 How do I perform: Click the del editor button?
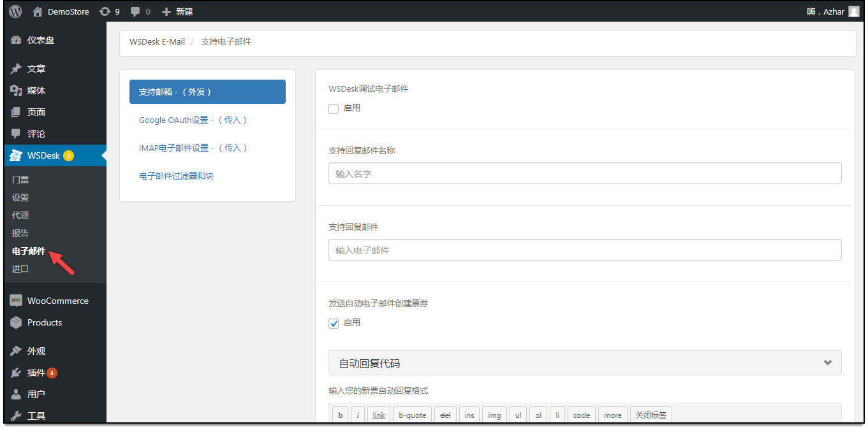pos(445,415)
